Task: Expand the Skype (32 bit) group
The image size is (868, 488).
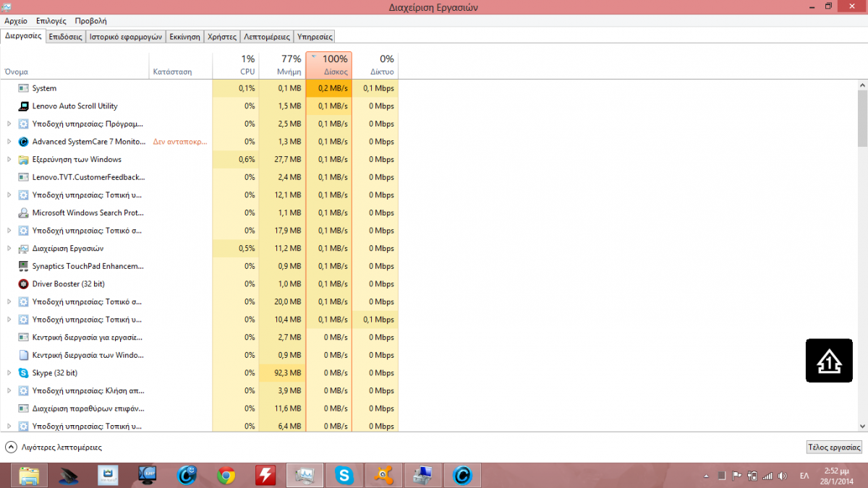Action: coord(9,373)
